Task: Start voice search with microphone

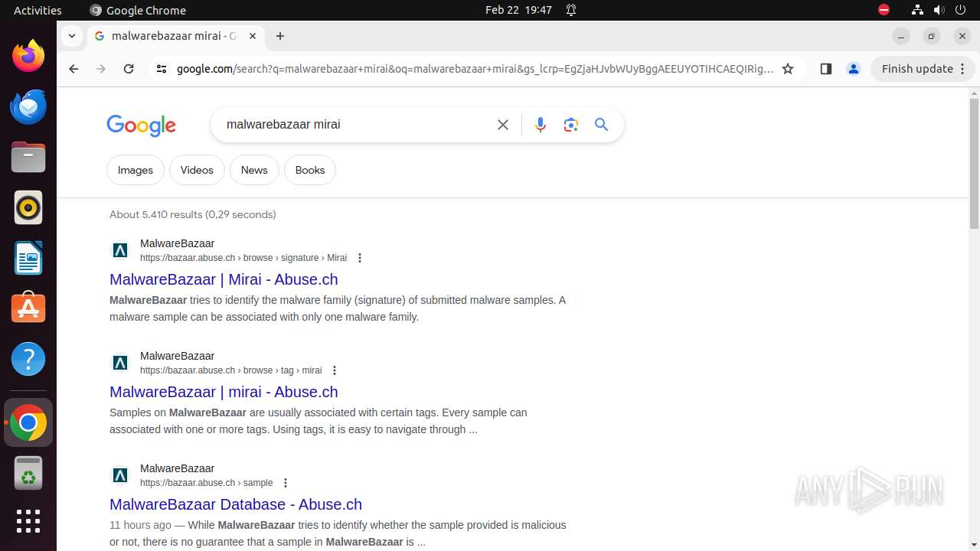Action: click(541, 125)
